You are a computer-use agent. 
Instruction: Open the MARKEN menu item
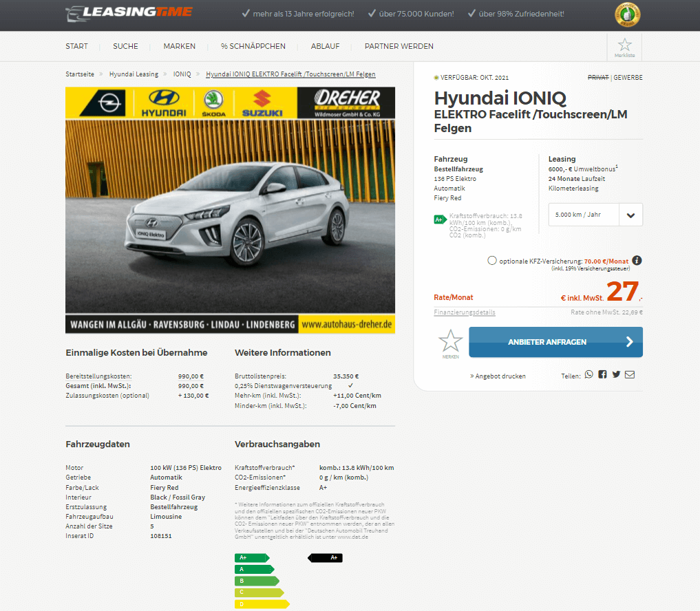[x=180, y=46]
